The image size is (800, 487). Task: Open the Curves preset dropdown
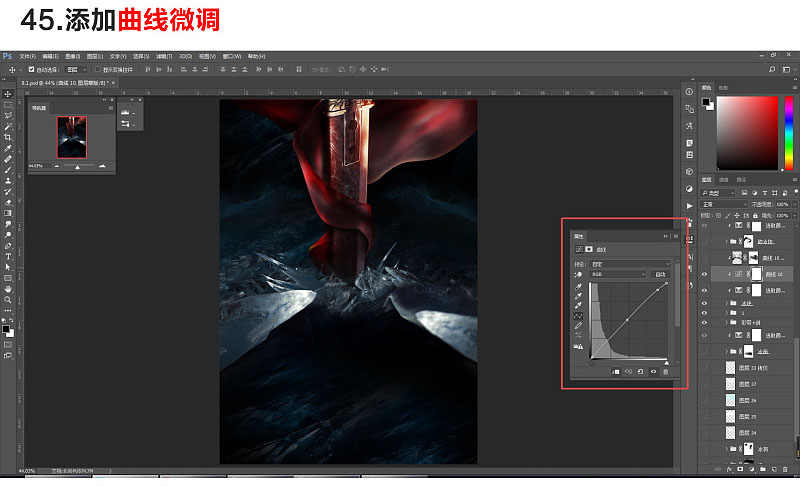click(630, 264)
